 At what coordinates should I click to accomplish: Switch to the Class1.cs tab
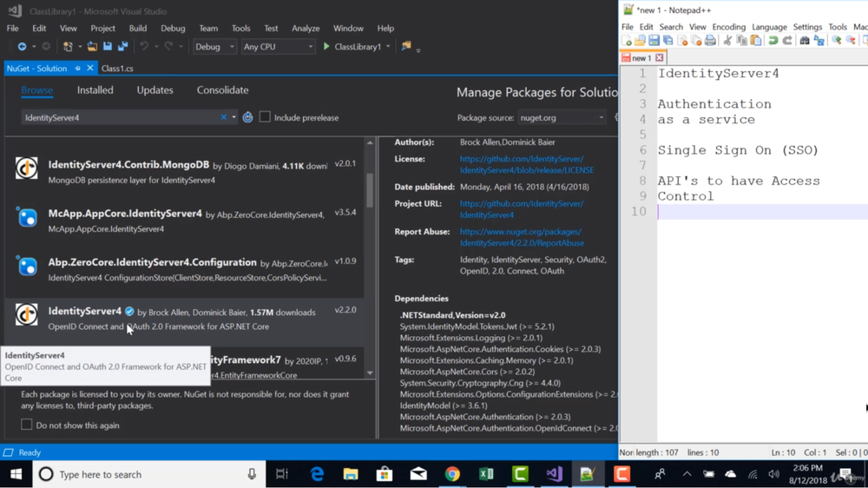pos(117,68)
